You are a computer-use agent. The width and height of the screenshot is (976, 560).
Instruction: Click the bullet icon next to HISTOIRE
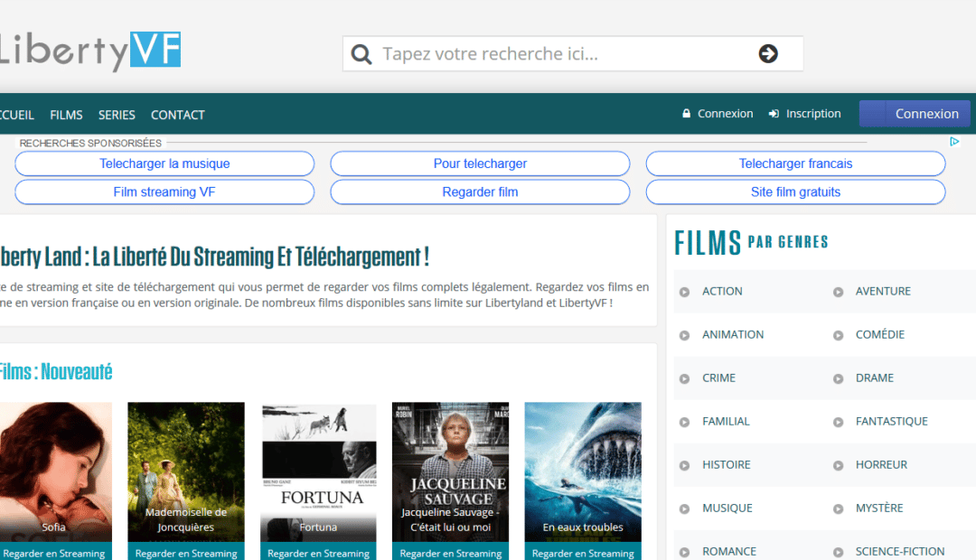(x=685, y=465)
